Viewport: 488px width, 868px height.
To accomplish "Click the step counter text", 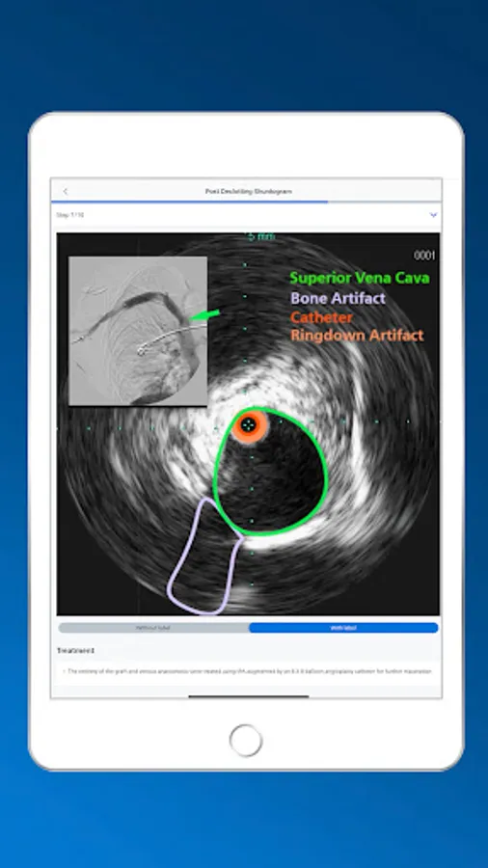I will pyautogui.click(x=70, y=215).
